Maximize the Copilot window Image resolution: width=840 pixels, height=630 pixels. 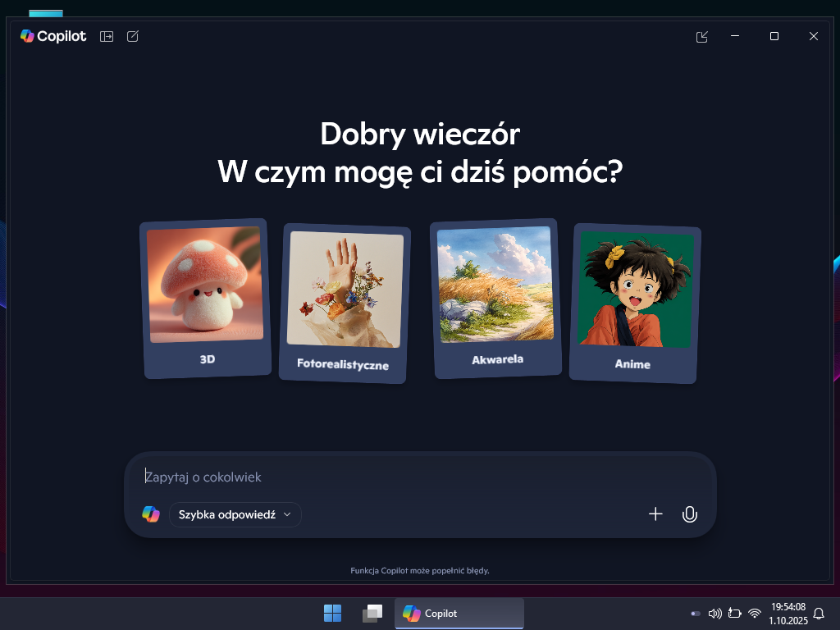pos(774,36)
